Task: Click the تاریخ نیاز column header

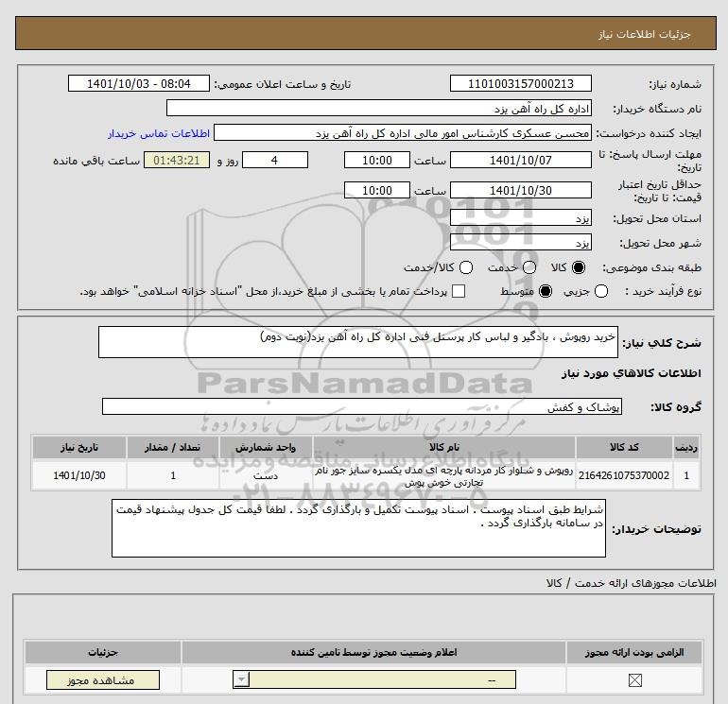Action: point(78,447)
